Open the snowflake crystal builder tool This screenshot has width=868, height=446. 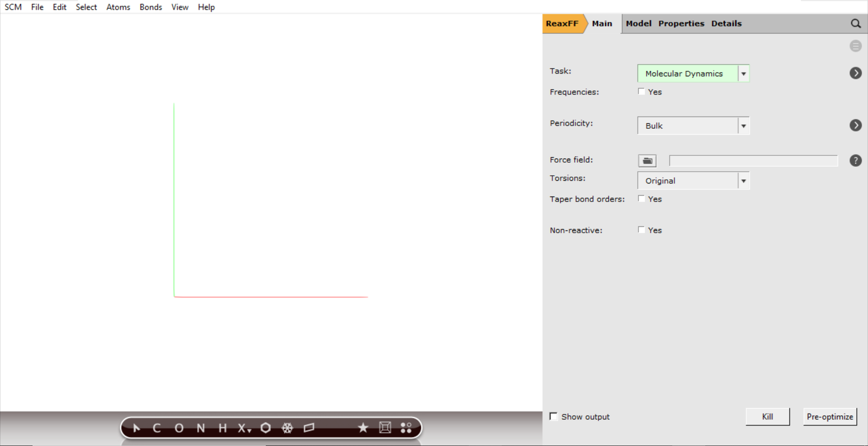288,427
